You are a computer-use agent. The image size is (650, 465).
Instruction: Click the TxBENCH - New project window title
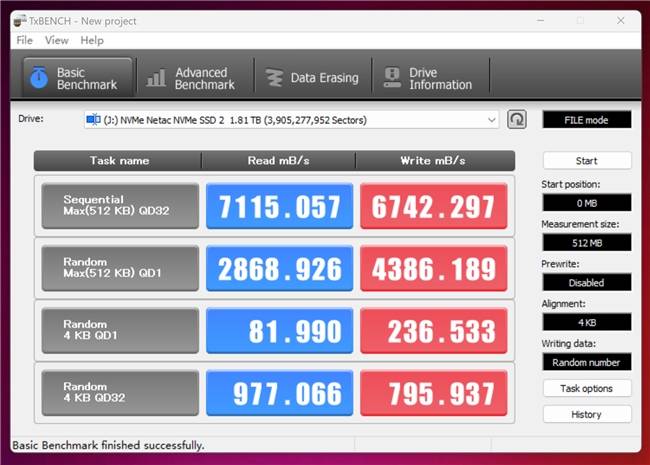82,21
